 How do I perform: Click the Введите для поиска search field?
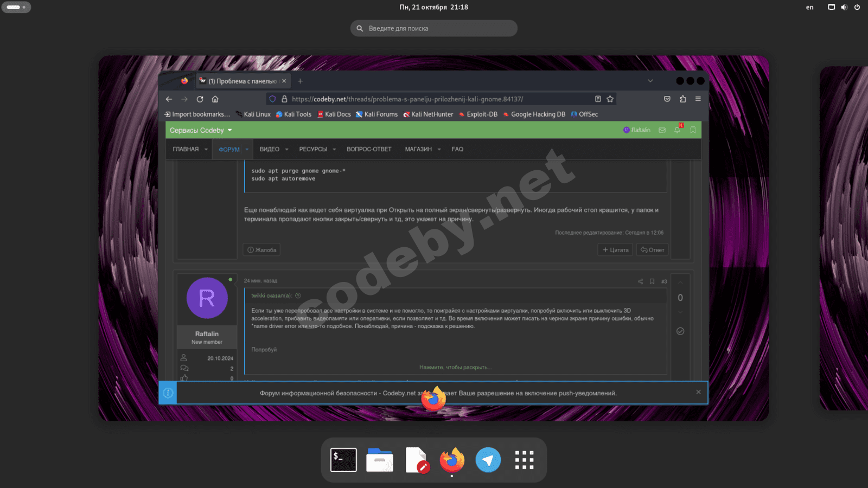point(434,28)
